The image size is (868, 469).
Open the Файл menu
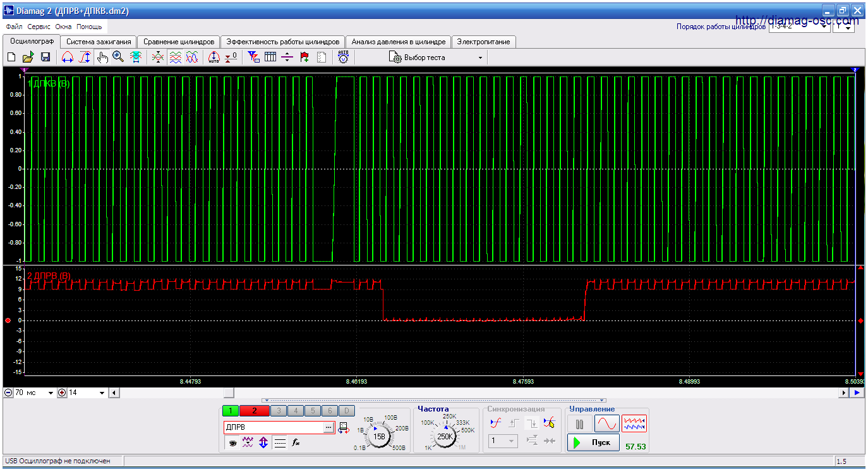click(x=14, y=27)
